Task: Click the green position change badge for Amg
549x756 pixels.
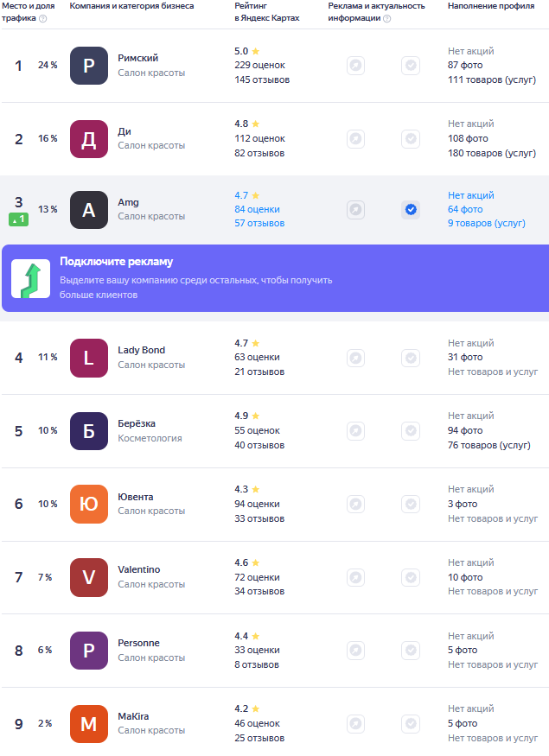Action: [18, 219]
